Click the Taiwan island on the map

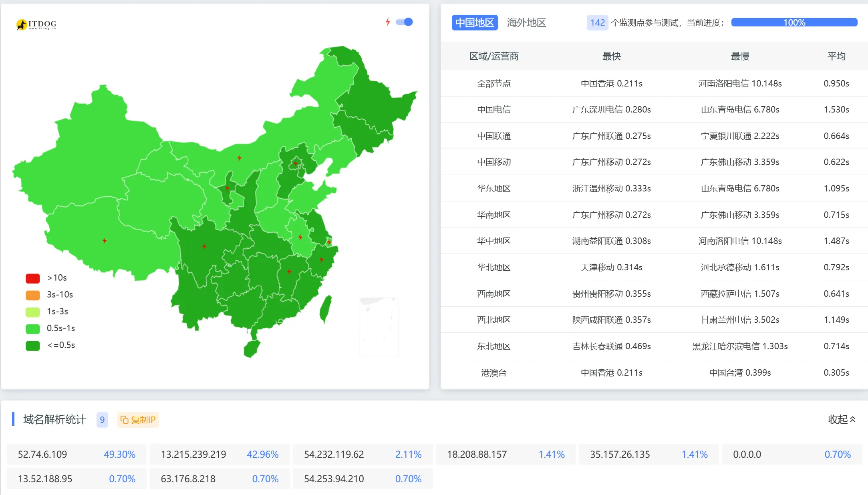click(326, 308)
